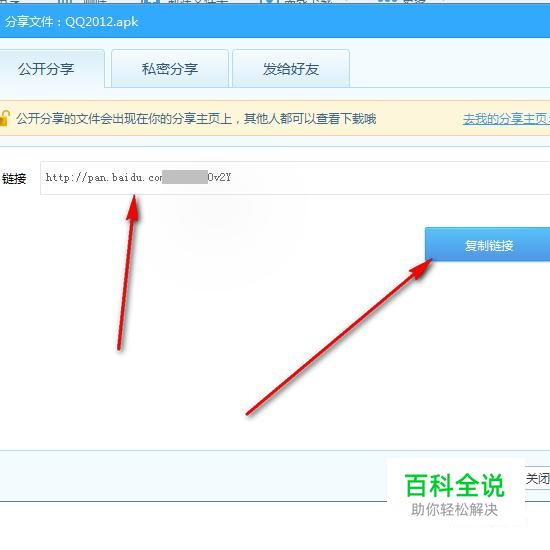
Task: Click the unlocked padlock icon
Action: (4, 118)
